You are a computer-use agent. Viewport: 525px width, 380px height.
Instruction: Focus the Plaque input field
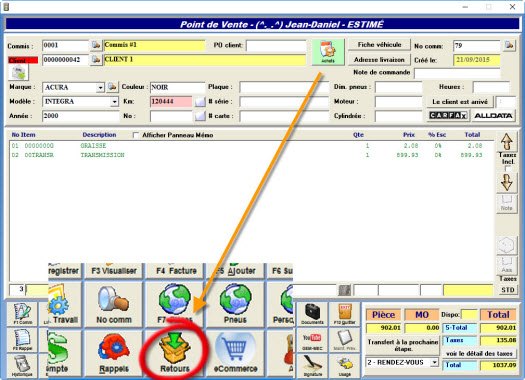pos(284,87)
